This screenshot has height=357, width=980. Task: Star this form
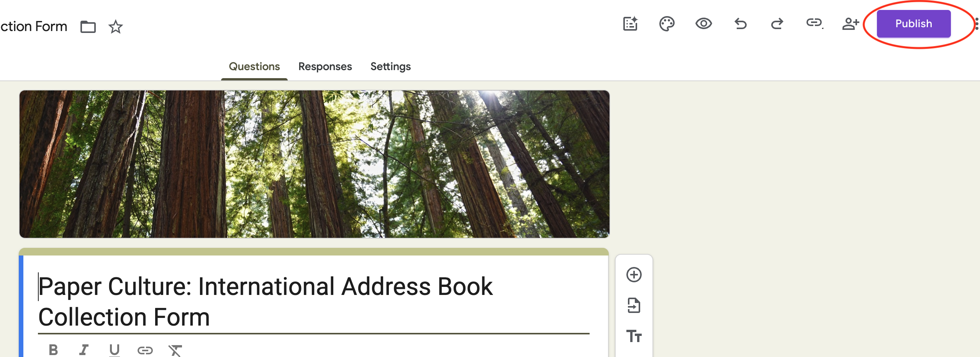(x=115, y=27)
